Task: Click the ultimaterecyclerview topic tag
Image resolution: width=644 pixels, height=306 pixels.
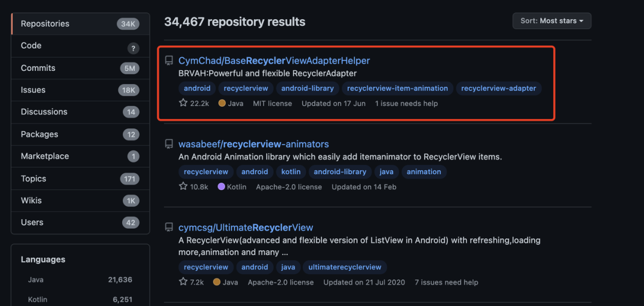Action: (345, 267)
